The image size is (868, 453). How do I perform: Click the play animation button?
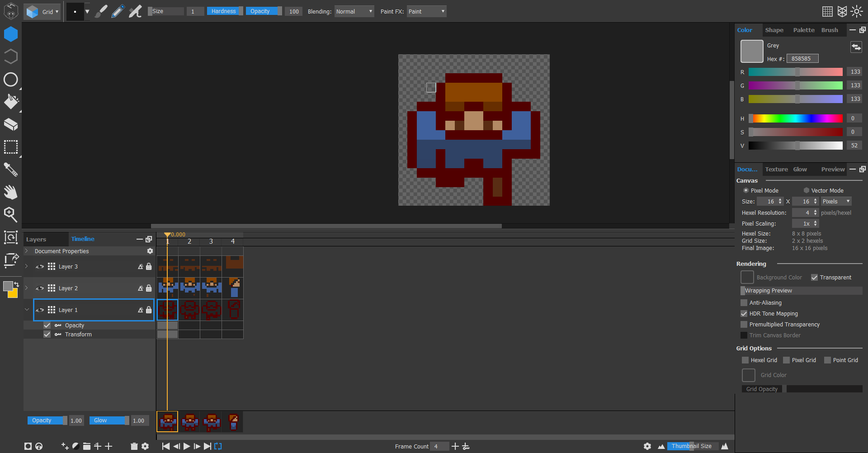coord(187,446)
